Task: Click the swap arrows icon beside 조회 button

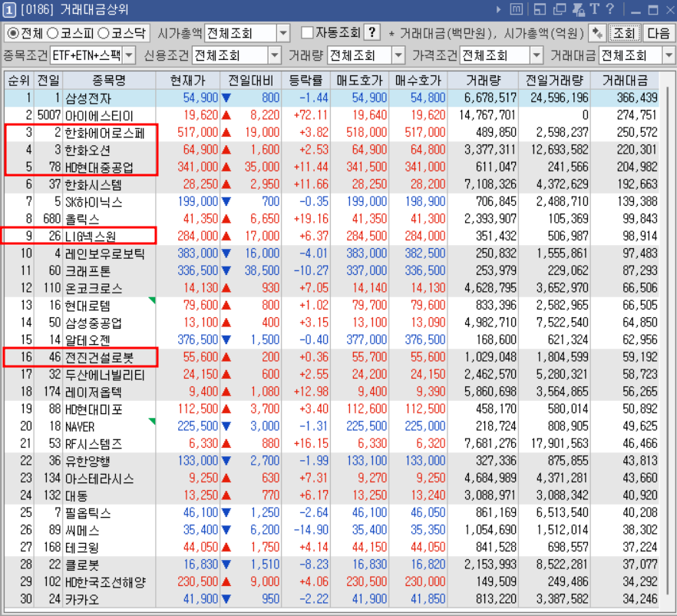Action: (x=597, y=33)
